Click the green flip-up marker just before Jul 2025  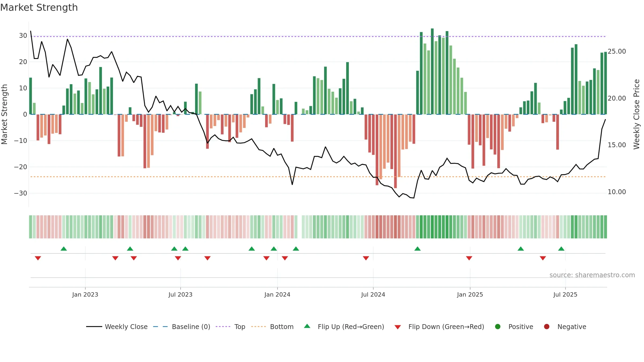coord(561,249)
